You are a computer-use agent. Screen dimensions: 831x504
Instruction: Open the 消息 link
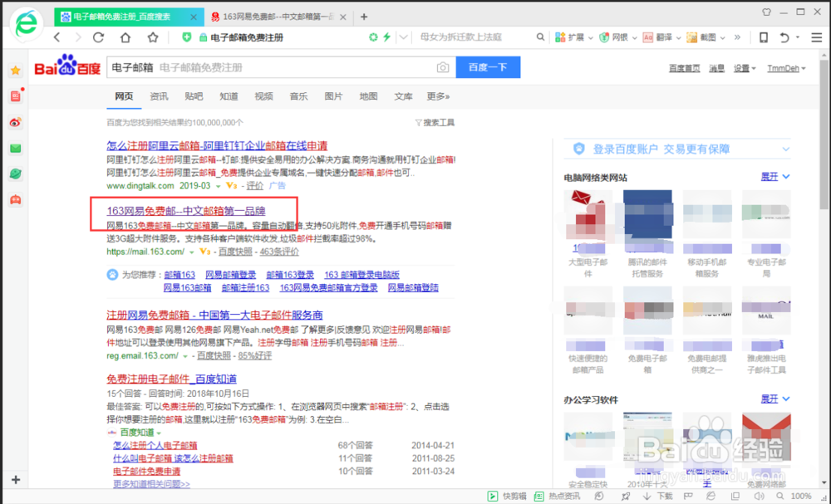[716, 68]
